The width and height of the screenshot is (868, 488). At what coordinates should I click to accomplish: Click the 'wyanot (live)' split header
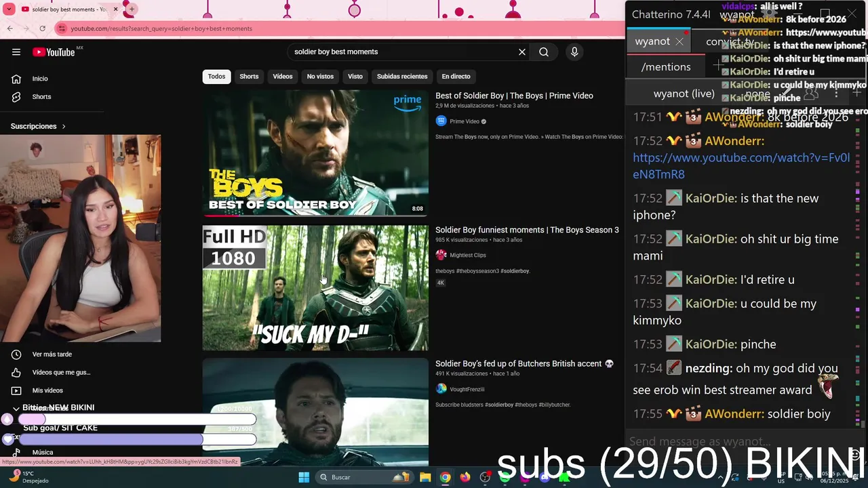click(684, 94)
